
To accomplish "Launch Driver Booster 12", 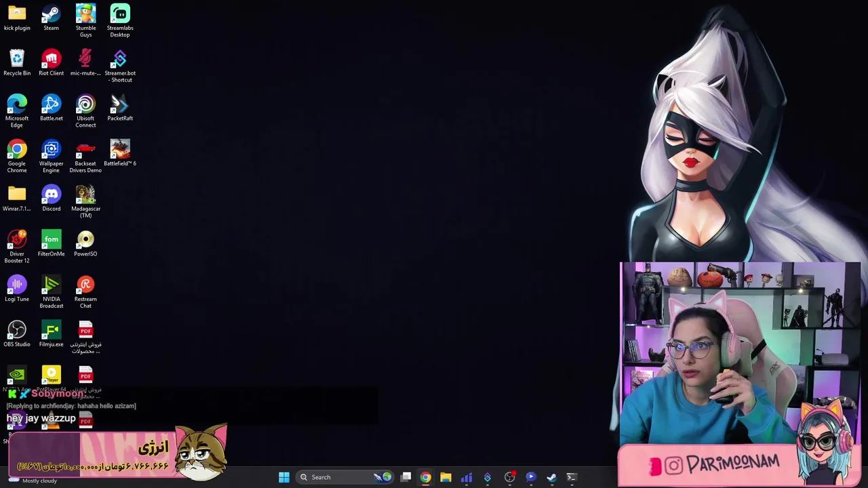I will pyautogui.click(x=17, y=247).
